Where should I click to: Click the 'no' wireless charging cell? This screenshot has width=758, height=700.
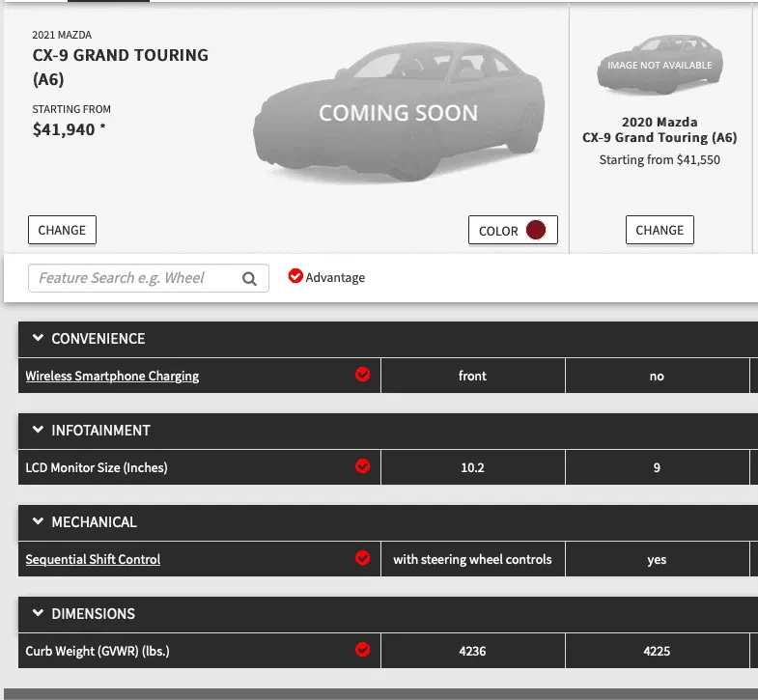[x=657, y=376]
